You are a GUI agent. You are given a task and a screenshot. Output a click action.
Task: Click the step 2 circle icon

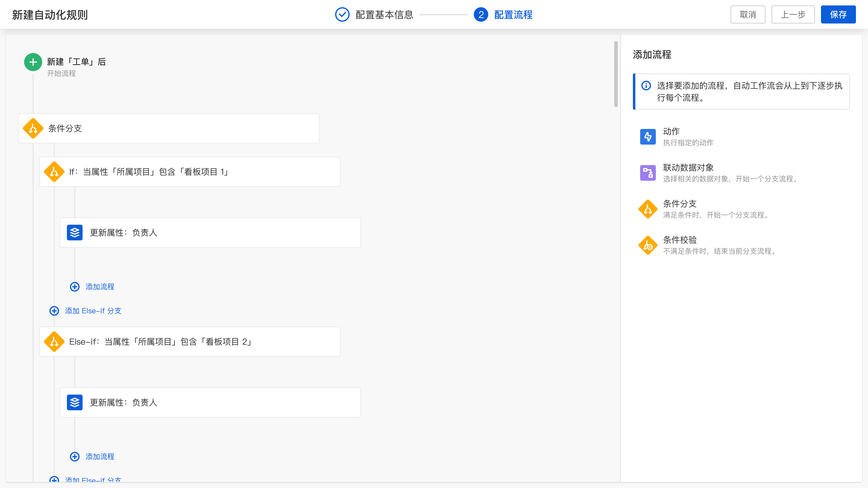tap(481, 14)
